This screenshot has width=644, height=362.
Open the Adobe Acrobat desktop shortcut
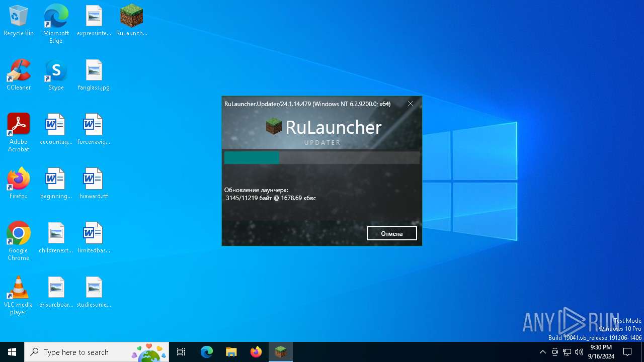tap(19, 133)
